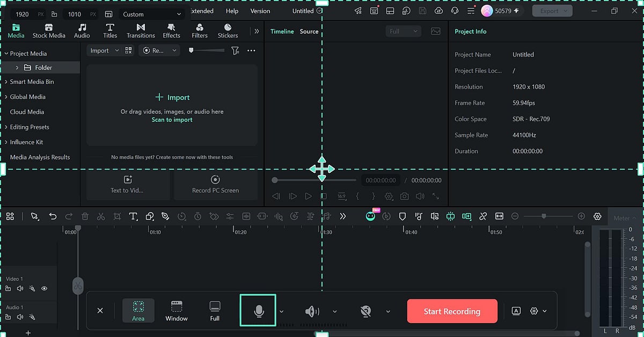This screenshot has height=337, width=644.
Task: Click the AI assistant robot icon
Action: point(370,216)
